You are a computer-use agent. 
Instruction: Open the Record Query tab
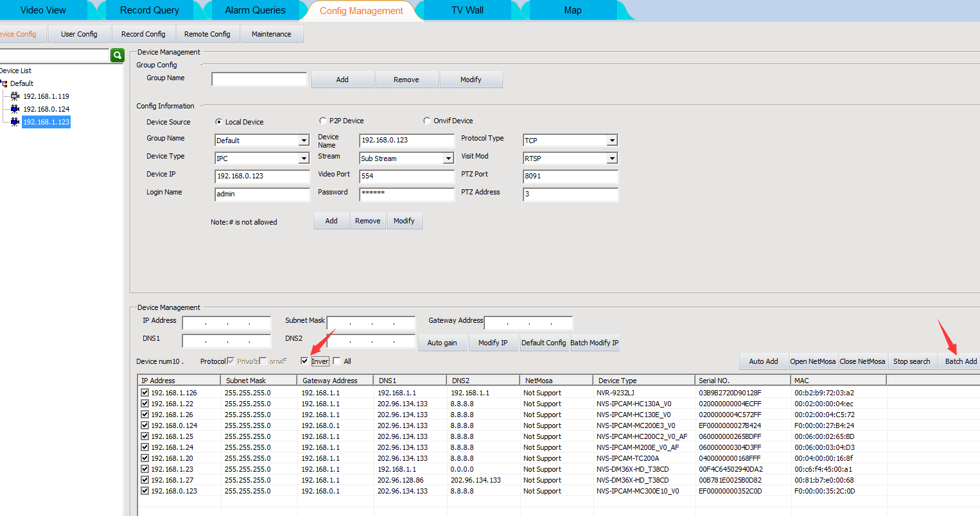click(x=150, y=10)
